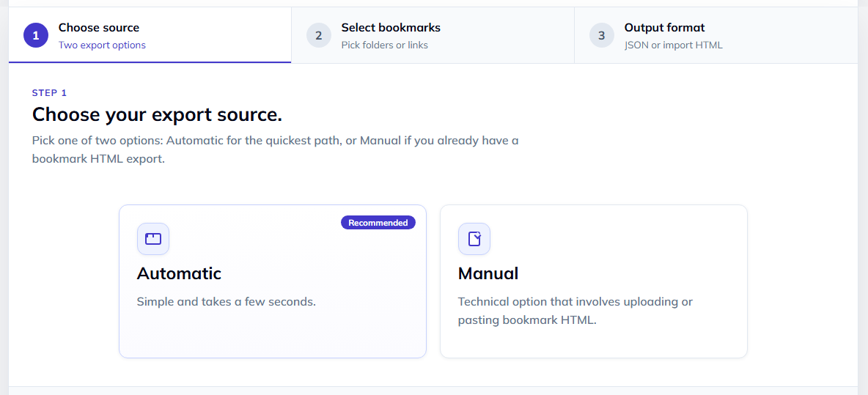Click 'Technical option that involves uploading' description
Image resolution: width=868 pixels, height=395 pixels.
coord(575,311)
